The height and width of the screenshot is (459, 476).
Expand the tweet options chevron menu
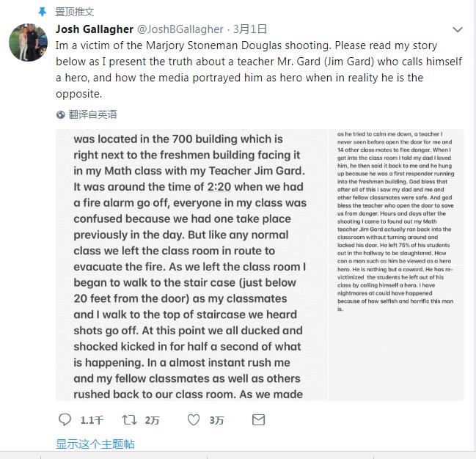(x=458, y=29)
